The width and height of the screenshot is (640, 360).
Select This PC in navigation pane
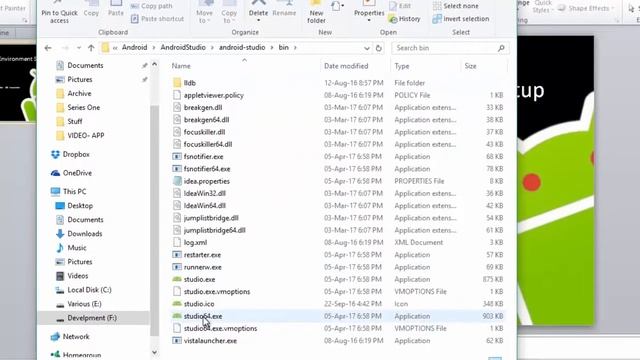(x=74, y=191)
